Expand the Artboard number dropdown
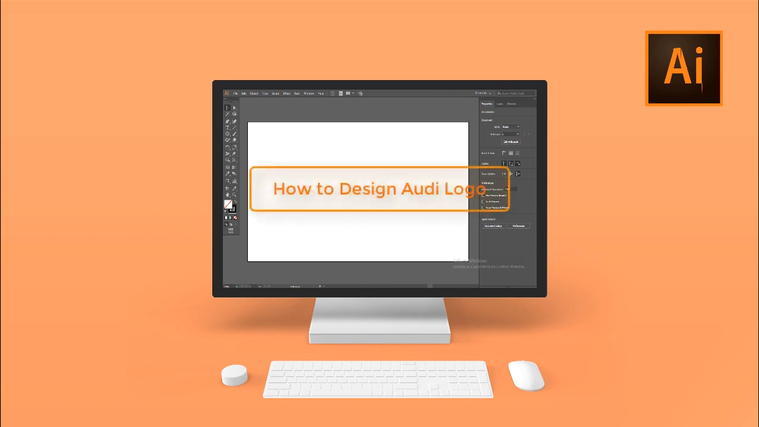The width and height of the screenshot is (759, 427). click(x=513, y=134)
